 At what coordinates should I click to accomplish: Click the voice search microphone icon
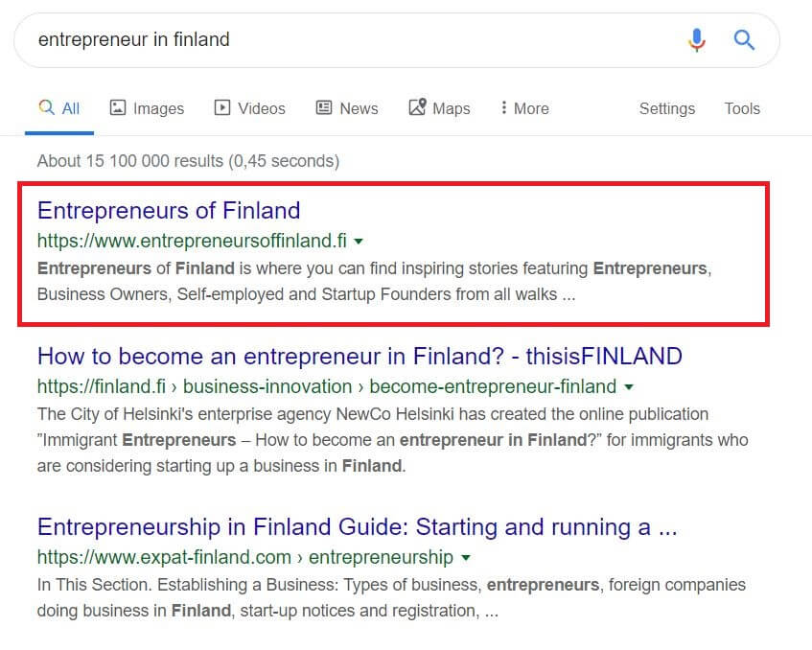click(x=697, y=40)
